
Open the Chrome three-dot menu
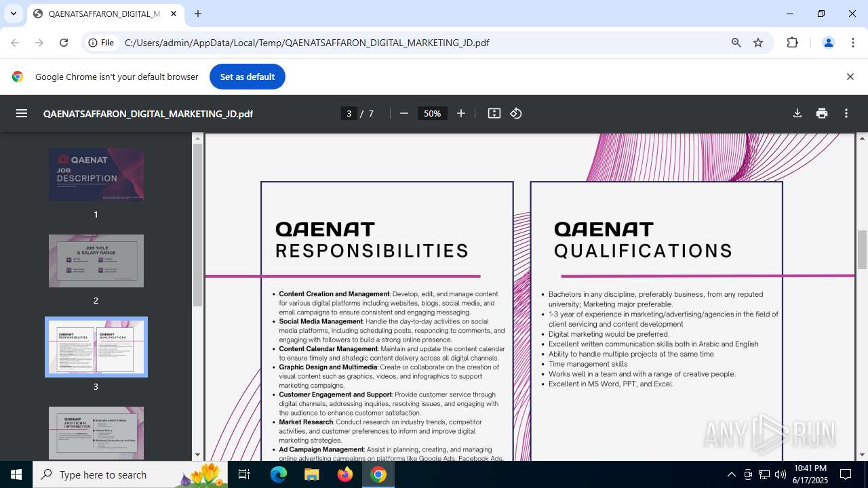point(853,43)
